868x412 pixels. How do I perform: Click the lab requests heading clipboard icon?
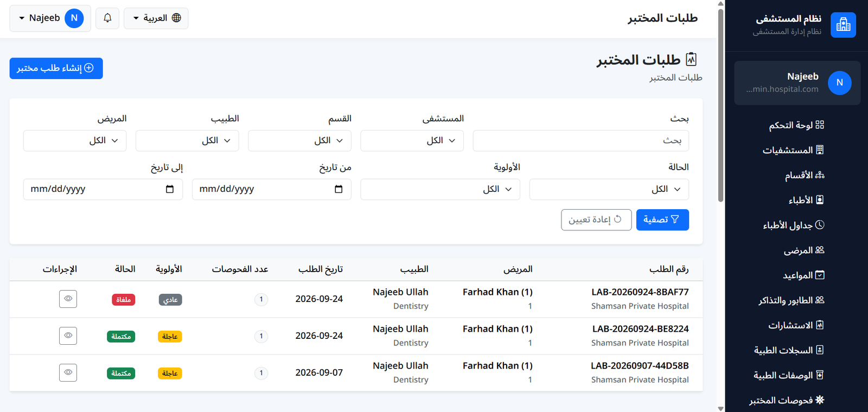point(691,59)
